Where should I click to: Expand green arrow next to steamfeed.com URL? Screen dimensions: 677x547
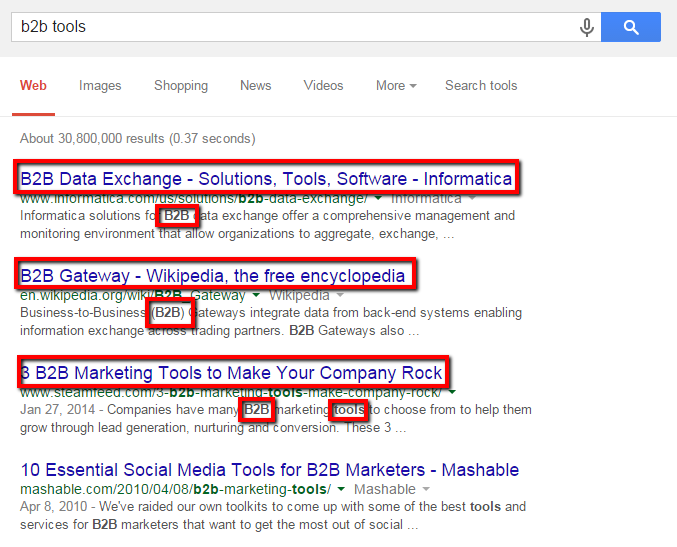pyautogui.click(x=452, y=392)
